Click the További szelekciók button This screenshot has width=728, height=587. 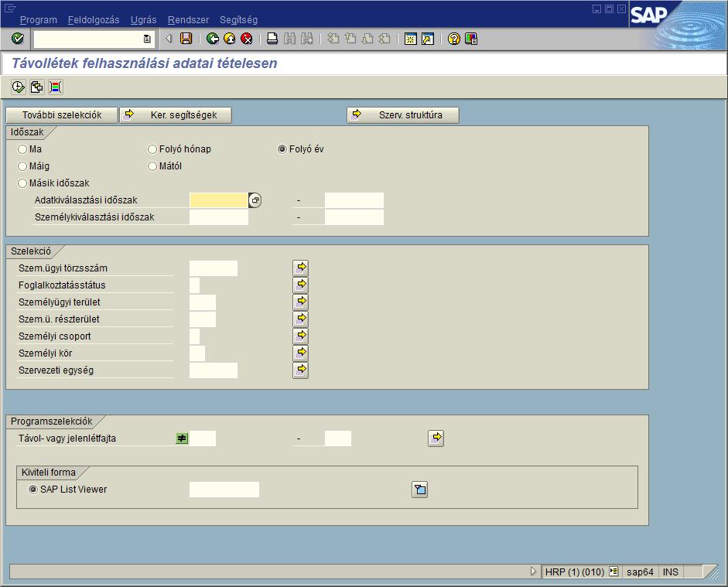point(62,115)
